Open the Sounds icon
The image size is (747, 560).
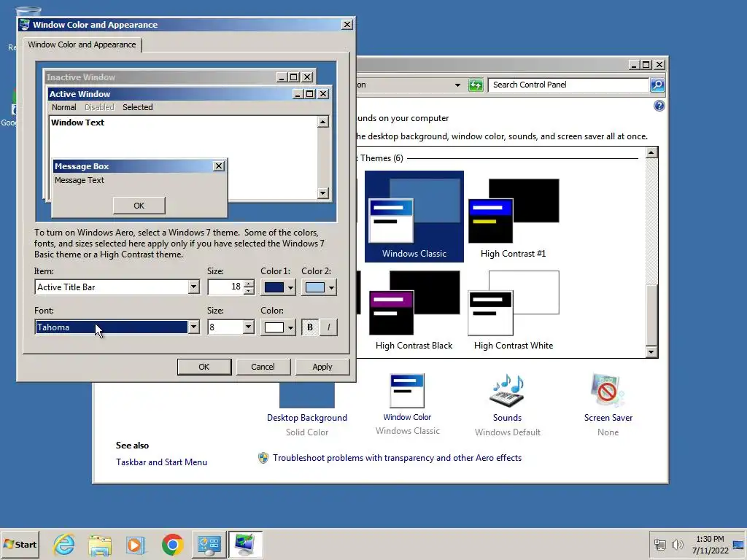(507, 391)
